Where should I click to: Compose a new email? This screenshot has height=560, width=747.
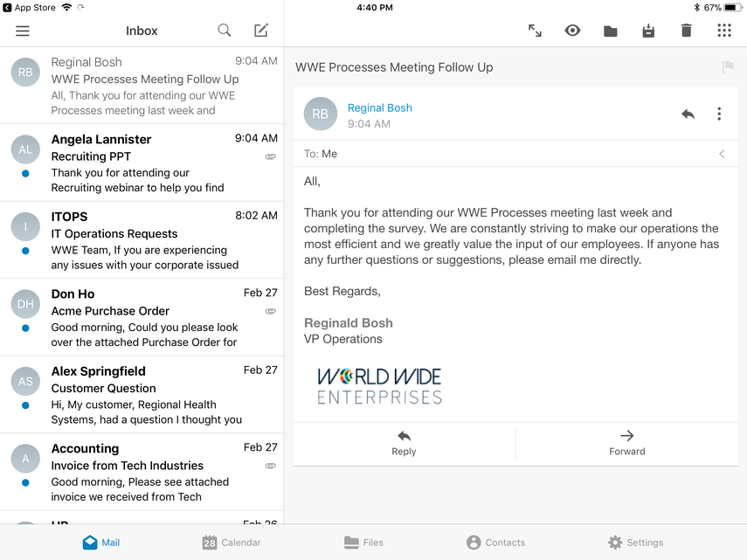tap(260, 31)
